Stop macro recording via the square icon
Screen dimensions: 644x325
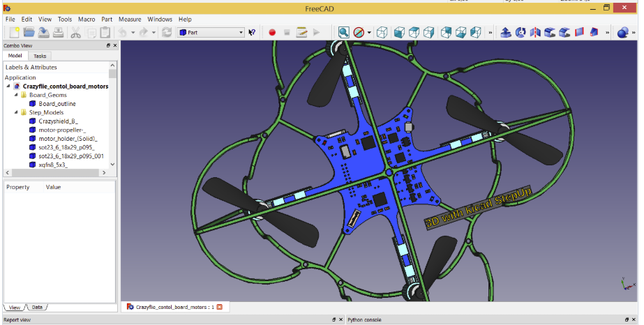pyautogui.click(x=287, y=32)
